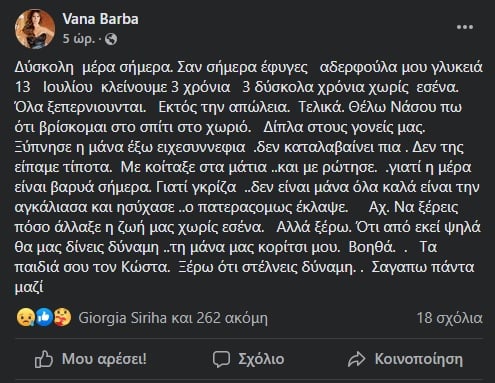This screenshot has height=383, width=495.
Task: Expand the 18 σχόλια comments
Action: [x=449, y=318]
